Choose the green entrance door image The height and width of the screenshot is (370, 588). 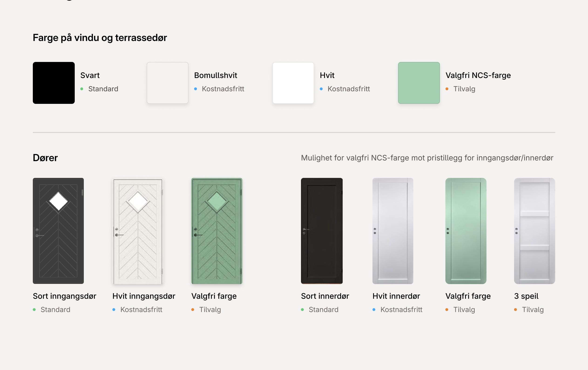click(x=217, y=231)
